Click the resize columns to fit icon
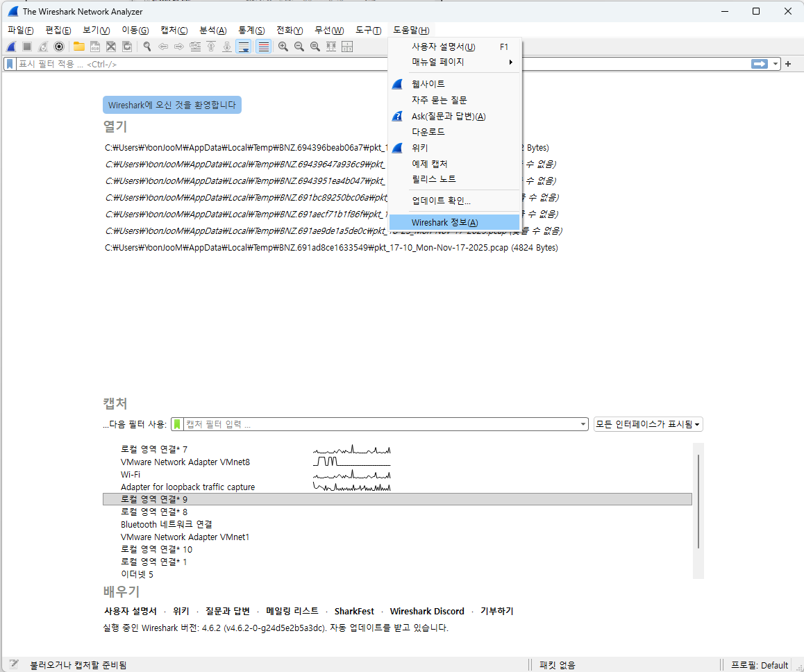 331,47
